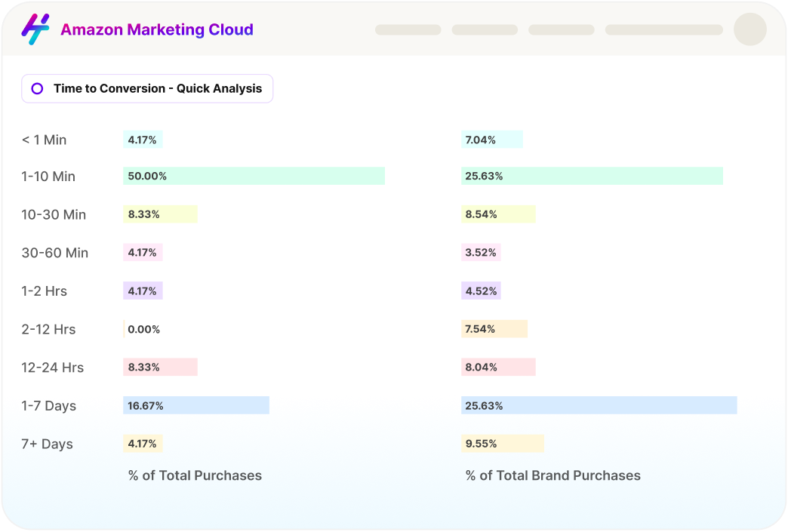Image resolution: width=788 pixels, height=532 pixels.
Task: Click the blue 1-7 Days bar
Action: coord(196,405)
